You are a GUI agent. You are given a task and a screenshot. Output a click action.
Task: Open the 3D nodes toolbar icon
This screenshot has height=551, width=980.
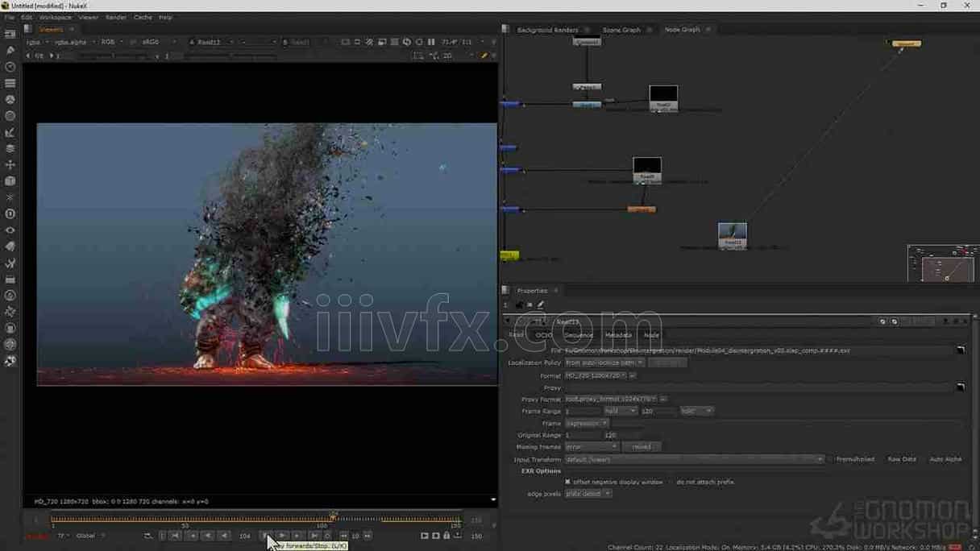[x=10, y=181]
